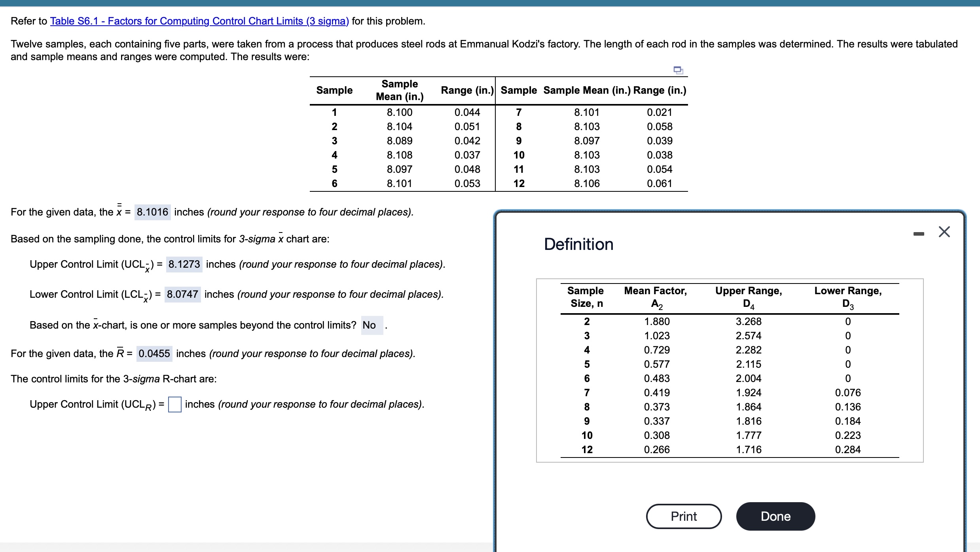The width and height of the screenshot is (980, 552).
Task: Edit the Lower Control Limit value 8.0747
Action: coord(182,294)
